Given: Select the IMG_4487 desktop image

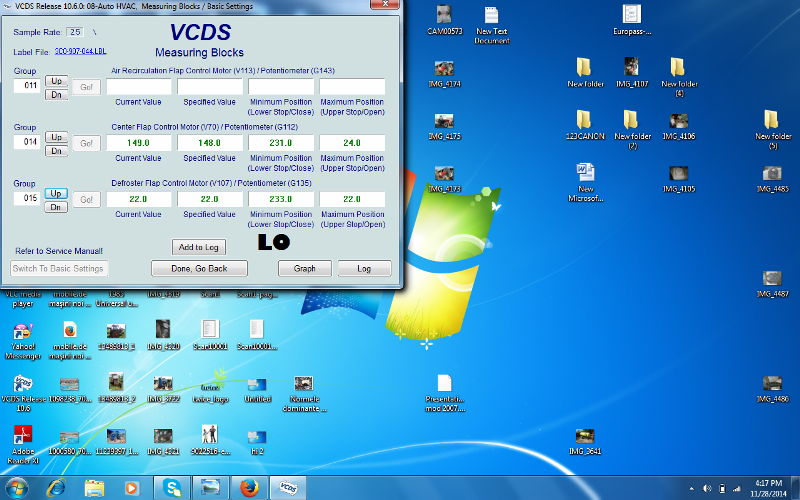Looking at the screenshot, I should point(772,284).
